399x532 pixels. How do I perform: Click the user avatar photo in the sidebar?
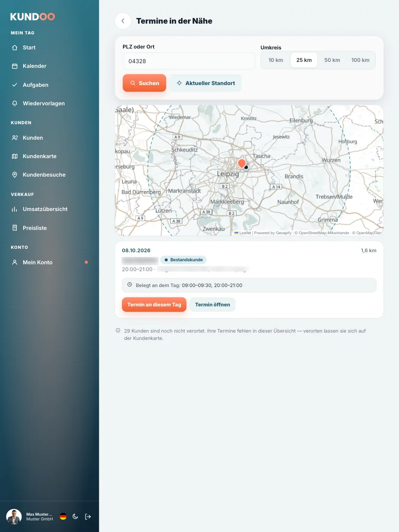point(14,517)
